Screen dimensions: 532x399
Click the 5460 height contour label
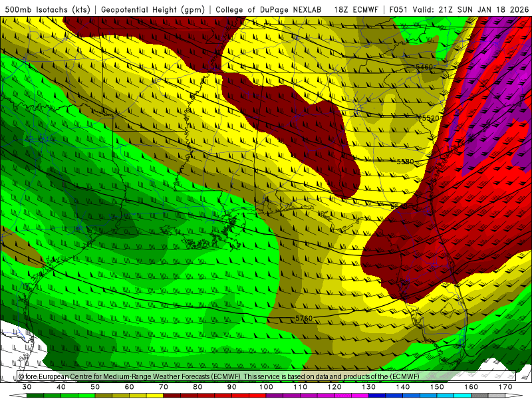click(424, 67)
